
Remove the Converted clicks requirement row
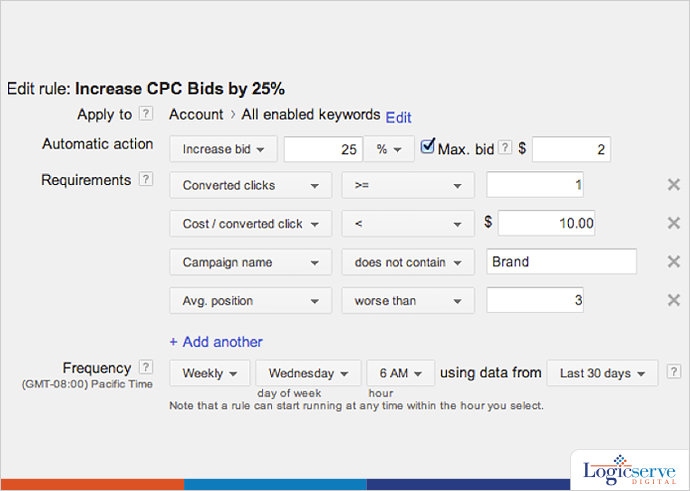click(x=673, y=186)
